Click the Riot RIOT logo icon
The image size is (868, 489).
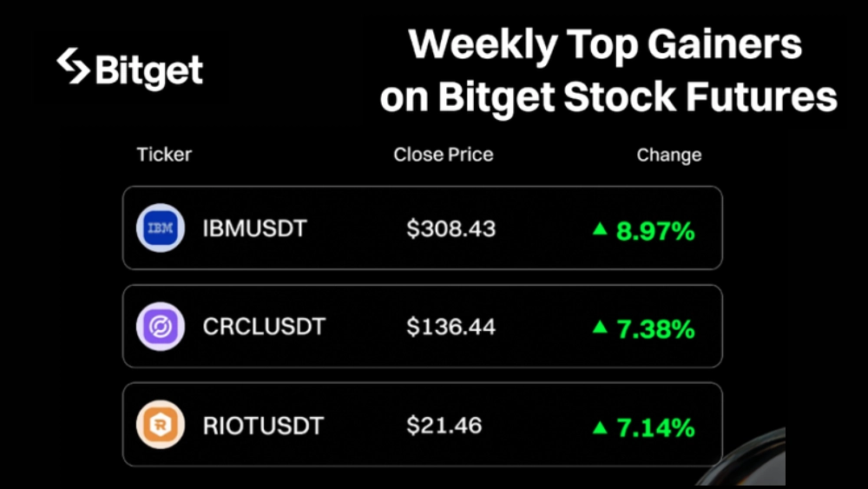coord(161,426)
